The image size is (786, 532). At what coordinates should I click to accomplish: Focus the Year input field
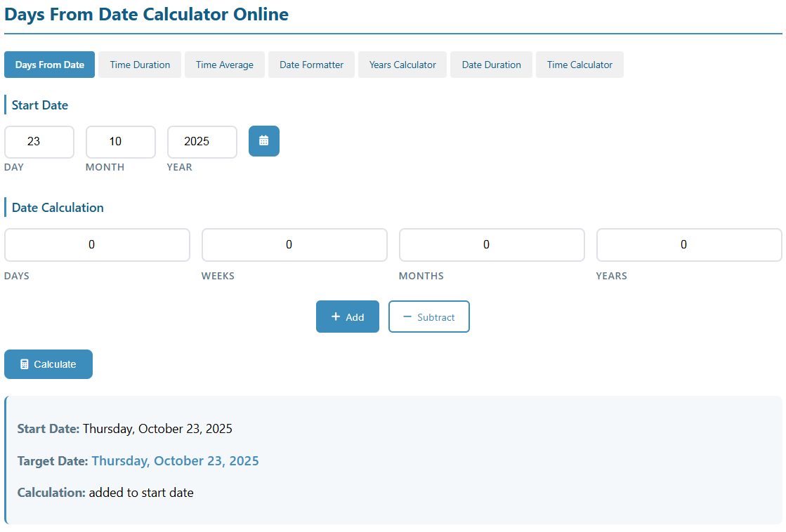pos(202,142)
